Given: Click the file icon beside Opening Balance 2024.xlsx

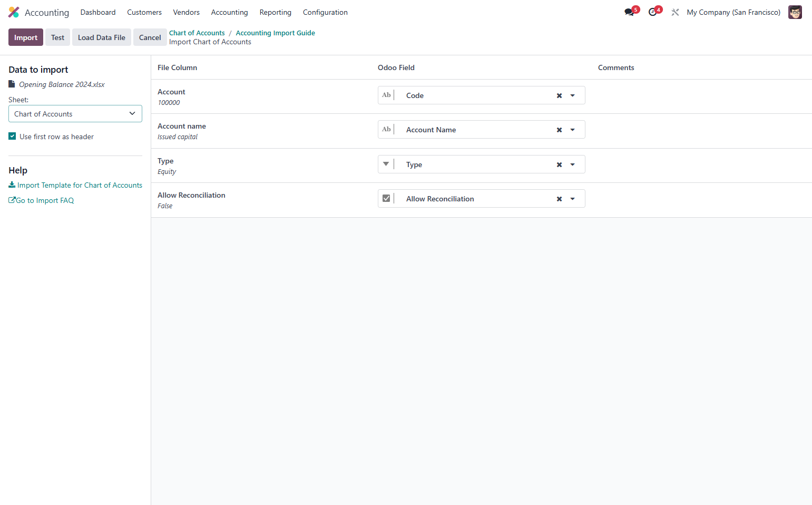Looking at the screenshot, I should pyautogui.click(x=12, y=84).
